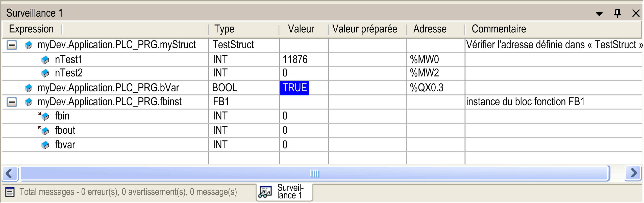Click the nTest1 variable icon

(45, 60)
